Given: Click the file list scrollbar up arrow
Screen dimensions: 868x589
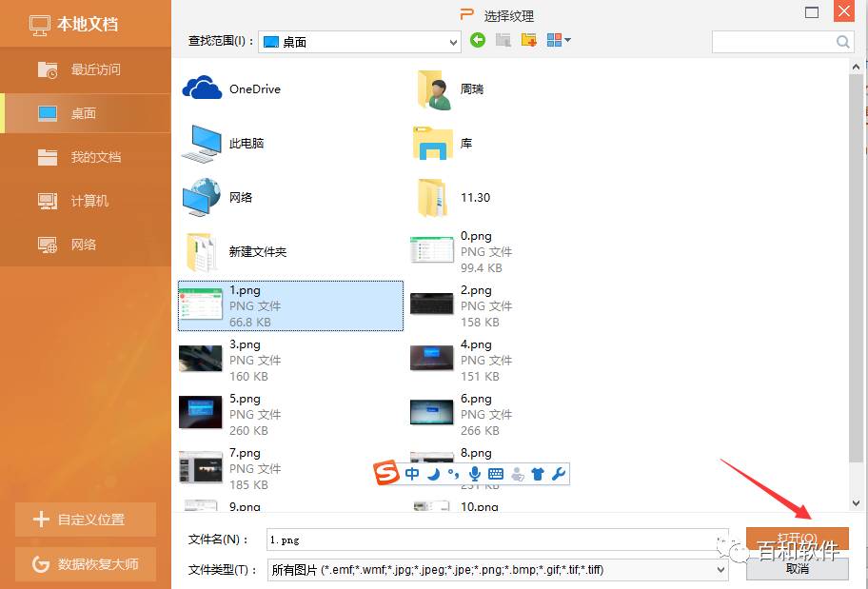Looking at the screenshot, I should coord(857,67).
